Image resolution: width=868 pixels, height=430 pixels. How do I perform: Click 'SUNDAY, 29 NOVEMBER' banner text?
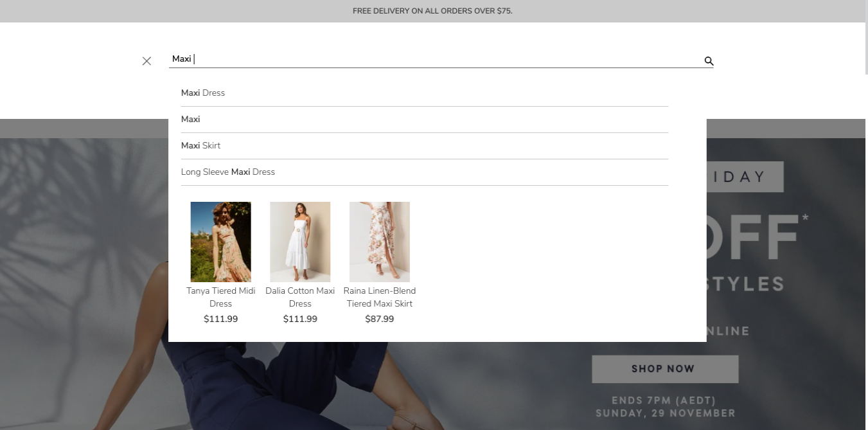coord(665,413)
